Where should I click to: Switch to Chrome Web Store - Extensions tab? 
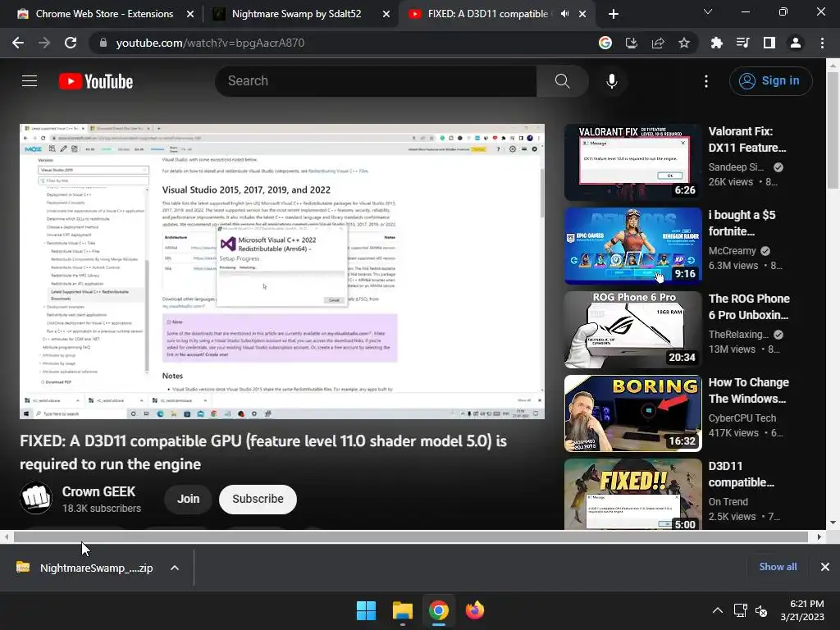(104, 14)
